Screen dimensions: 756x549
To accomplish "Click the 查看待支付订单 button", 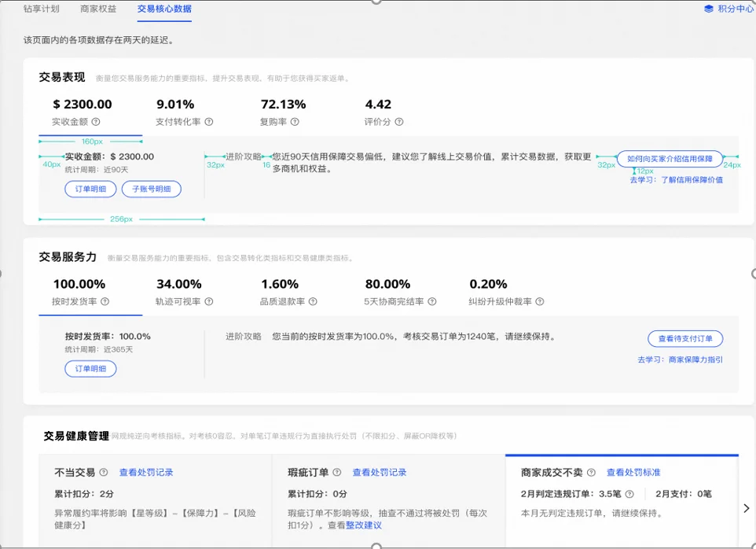I will click(685, 339).
